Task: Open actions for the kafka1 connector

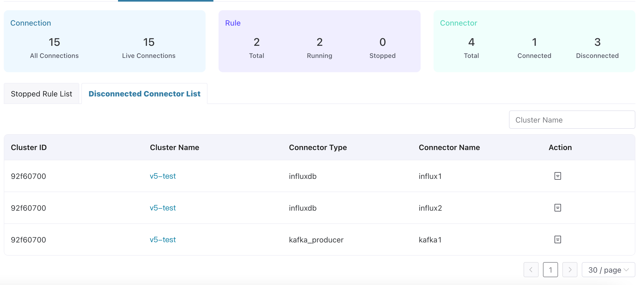Action: pos(558,239)
